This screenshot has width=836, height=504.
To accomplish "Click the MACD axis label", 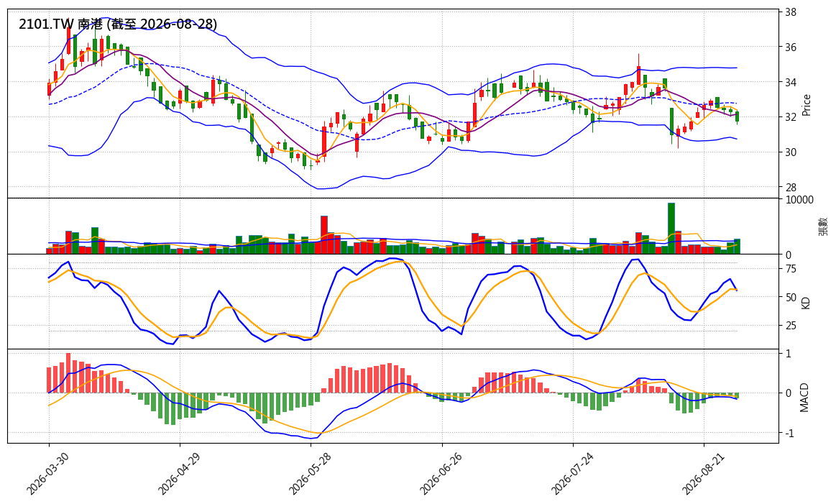I will click(804, 398).
